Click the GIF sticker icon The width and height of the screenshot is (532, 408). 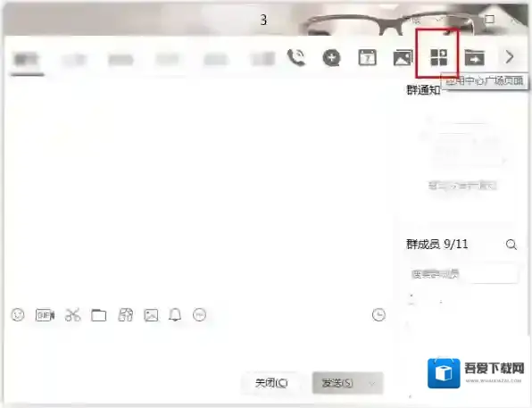coord(45,315)
